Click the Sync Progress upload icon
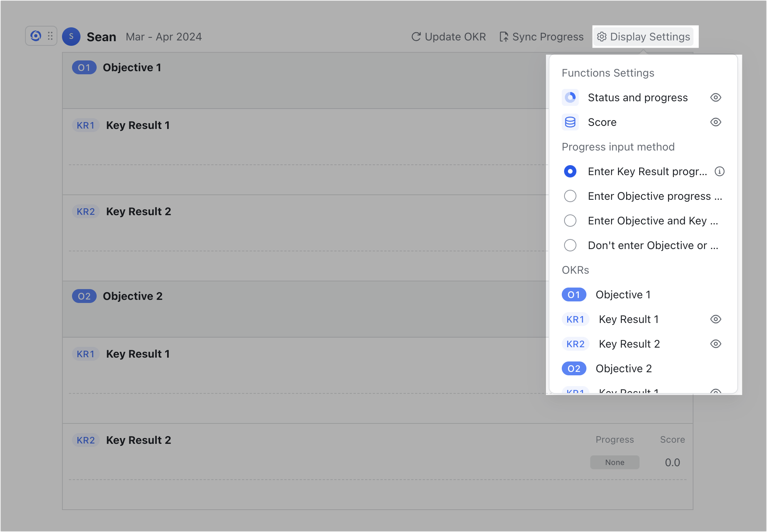This screenshot has height=532, width=767. (x=504, y=37)
